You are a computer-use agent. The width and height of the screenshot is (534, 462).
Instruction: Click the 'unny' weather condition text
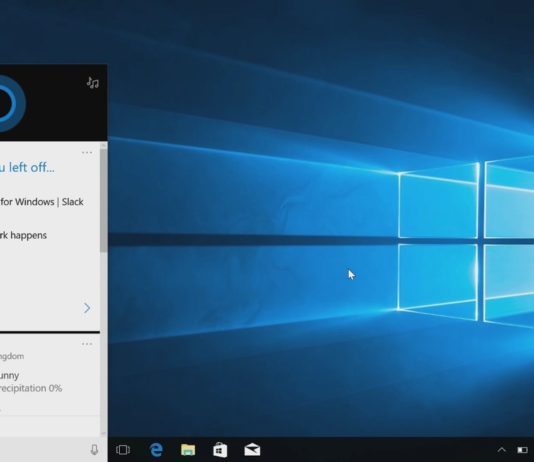pos(10,376)
